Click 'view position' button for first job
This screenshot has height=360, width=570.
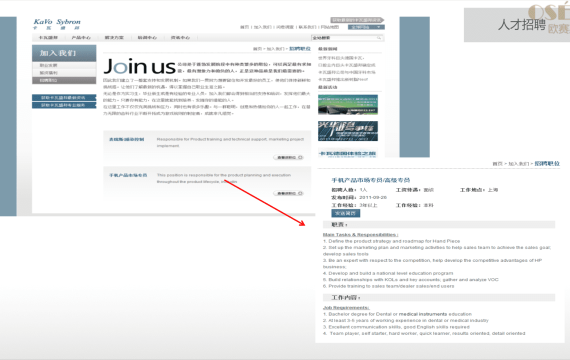289,157
